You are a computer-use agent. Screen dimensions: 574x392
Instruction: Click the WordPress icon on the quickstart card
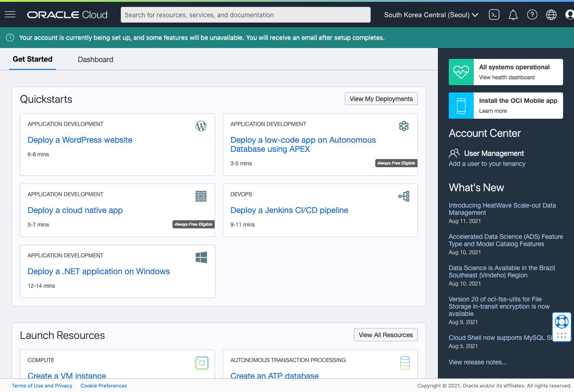201,126
